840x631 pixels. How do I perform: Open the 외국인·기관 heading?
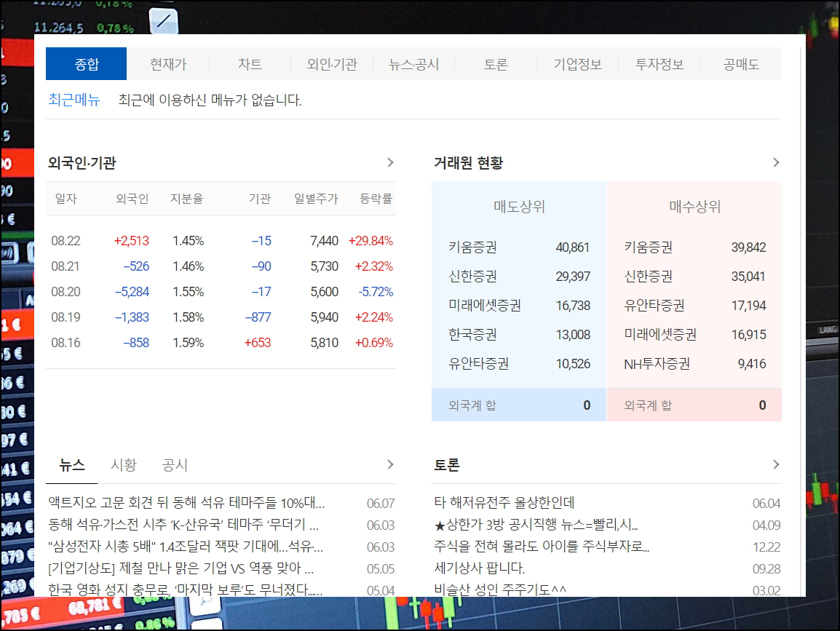pos(82,162)
